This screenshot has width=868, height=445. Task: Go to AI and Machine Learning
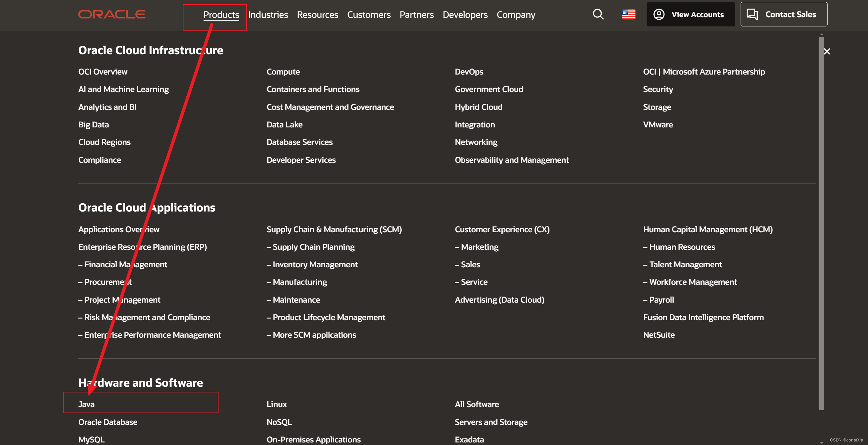pos(123,89)
